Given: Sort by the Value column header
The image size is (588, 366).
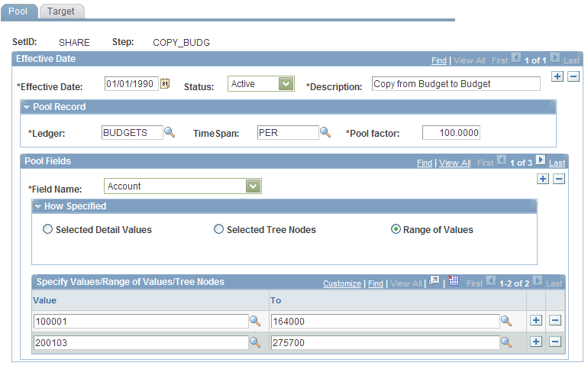Looking at the screenshot, I should coord(44,300).
